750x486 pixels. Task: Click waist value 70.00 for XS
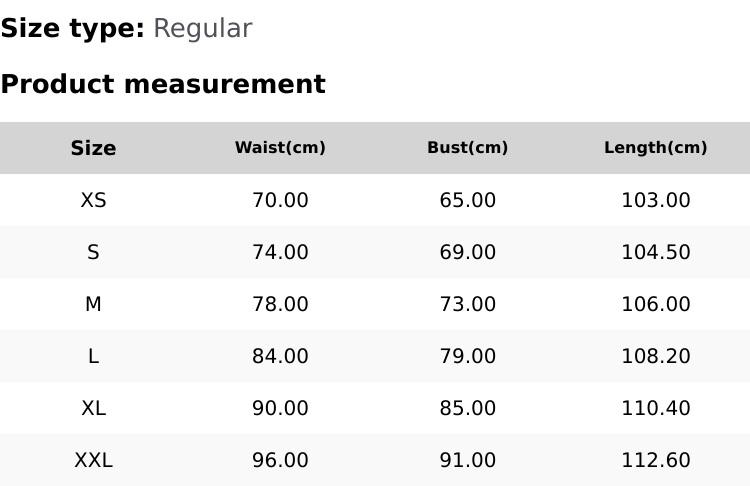[280, 200]
